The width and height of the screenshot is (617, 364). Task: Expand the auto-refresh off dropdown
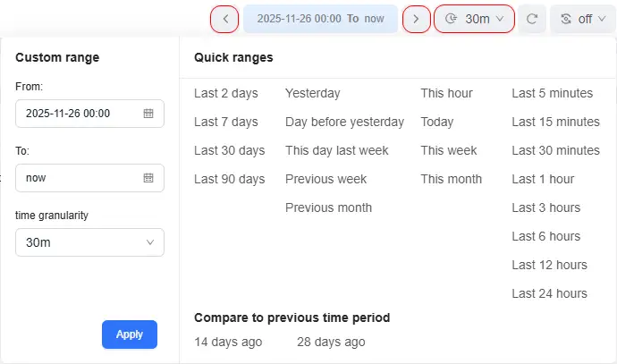point(582,19)
